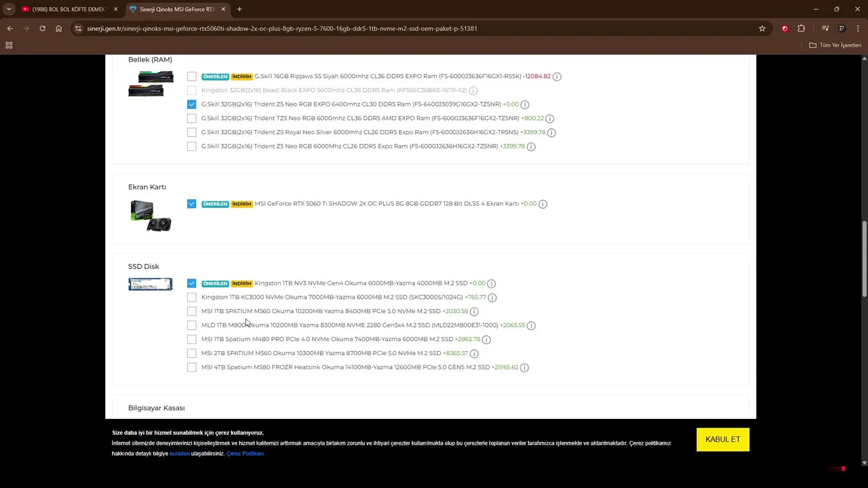The image size is (868, 488).
Task: Open info icon for Trident TZ5 Neo AMD EXPO RAM
Action: pyautogui.click(x=549, y=119)
